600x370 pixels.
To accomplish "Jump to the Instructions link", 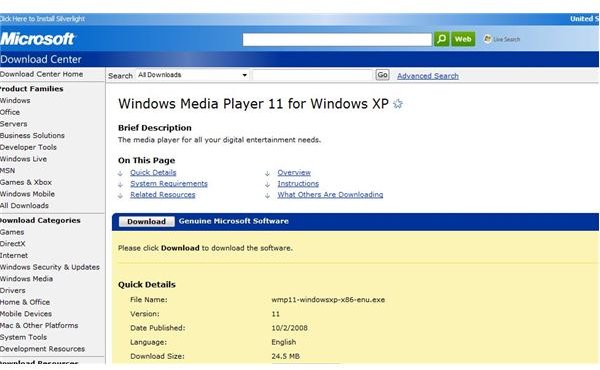I will point(298,184).
